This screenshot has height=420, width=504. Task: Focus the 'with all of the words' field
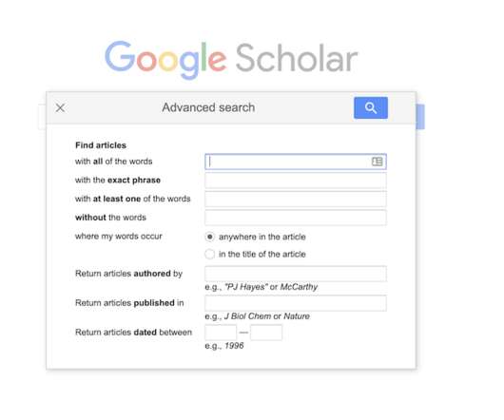[296, 162]
